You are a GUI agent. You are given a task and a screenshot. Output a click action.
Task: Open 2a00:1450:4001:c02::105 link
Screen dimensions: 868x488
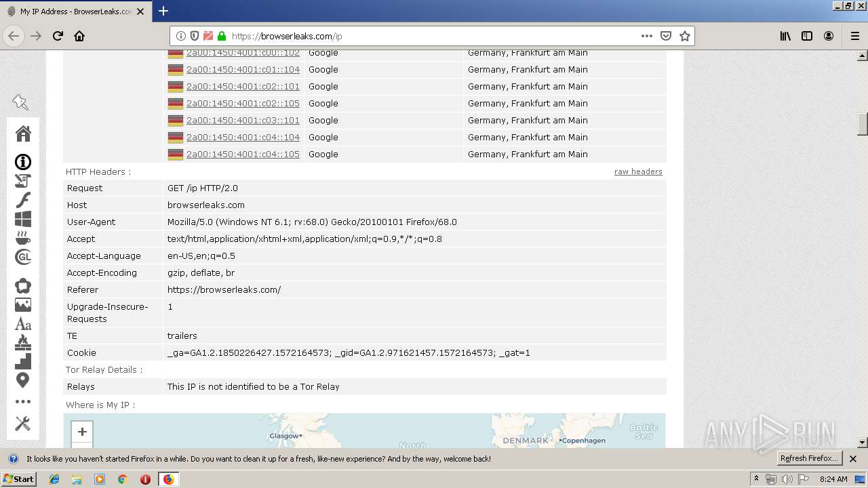243,103
